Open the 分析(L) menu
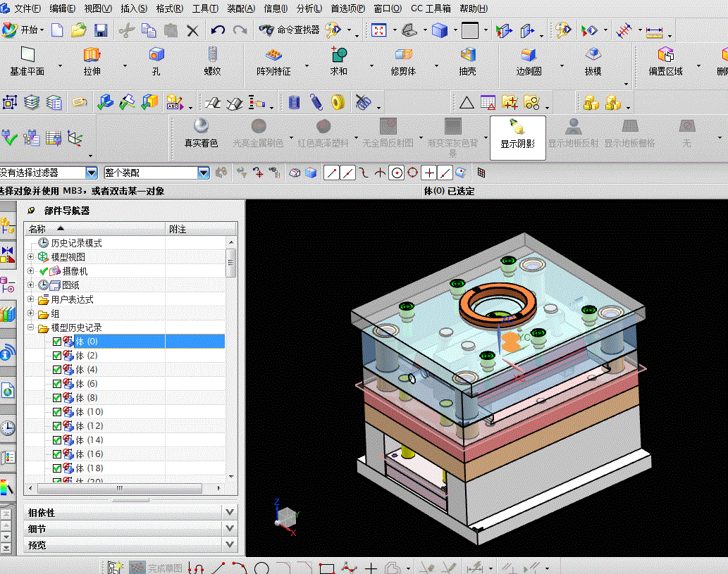 coord(309,8)
